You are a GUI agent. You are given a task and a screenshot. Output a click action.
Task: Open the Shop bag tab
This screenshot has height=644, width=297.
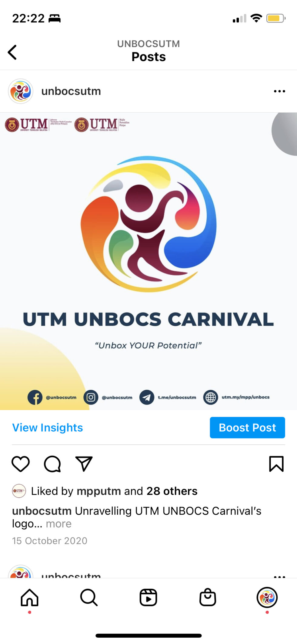208,597
